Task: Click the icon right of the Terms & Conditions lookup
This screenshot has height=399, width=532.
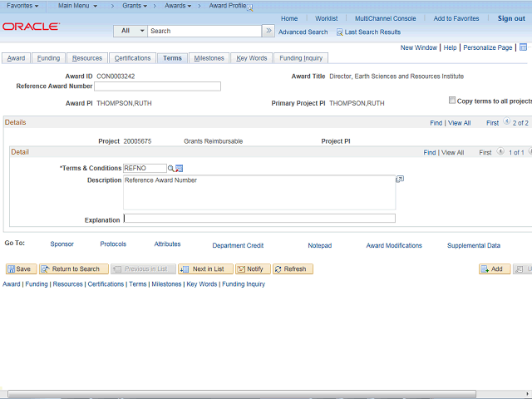Action: (x=180, y=168)
